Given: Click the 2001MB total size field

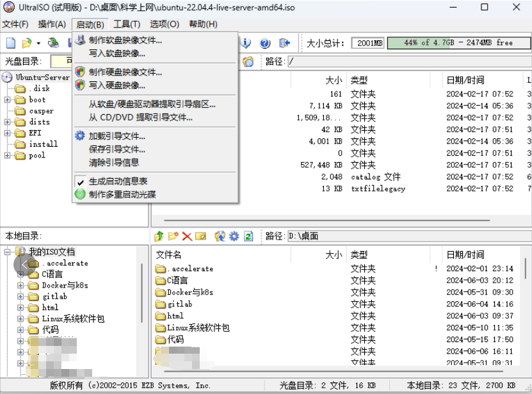Looking at the screenshot, I should tap(368, 43).
